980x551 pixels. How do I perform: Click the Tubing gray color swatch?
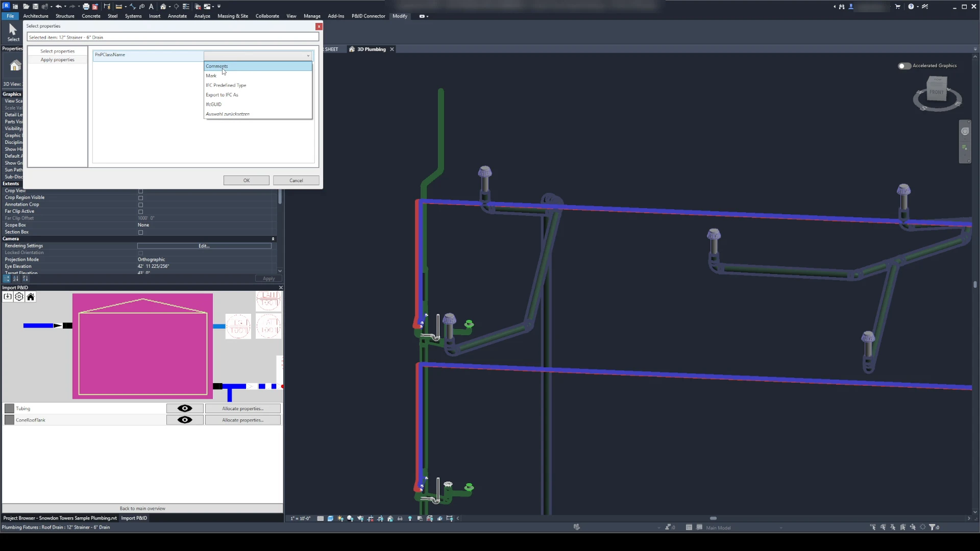9,409
